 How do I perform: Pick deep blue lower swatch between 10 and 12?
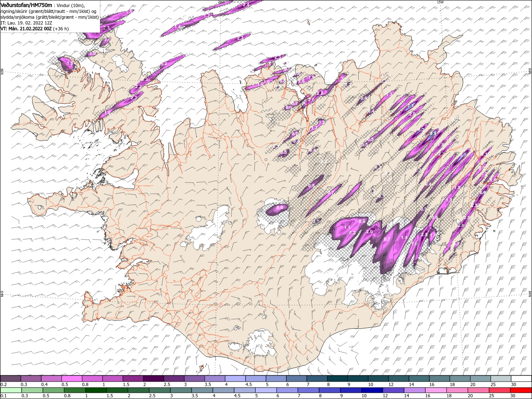[x=372, y=390]
